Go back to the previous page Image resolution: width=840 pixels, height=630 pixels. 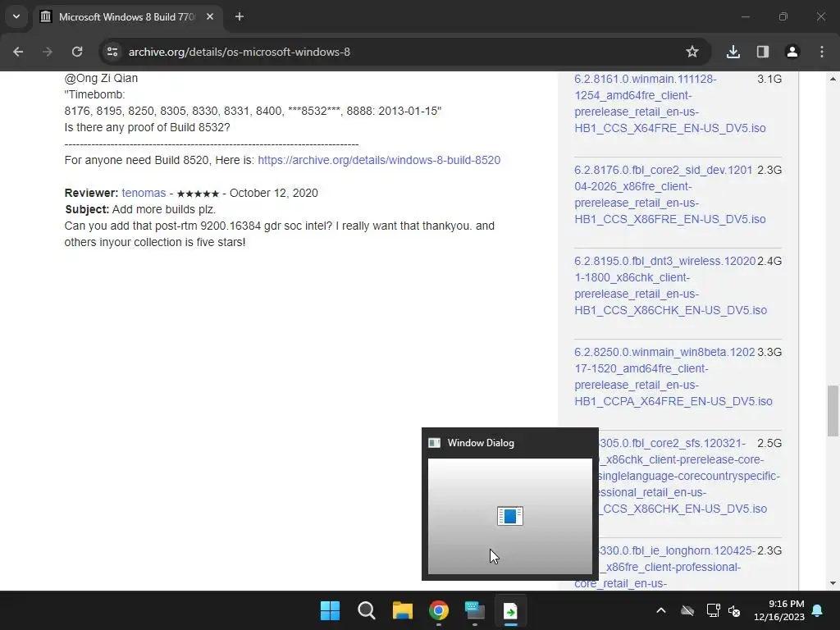point(18,52)
